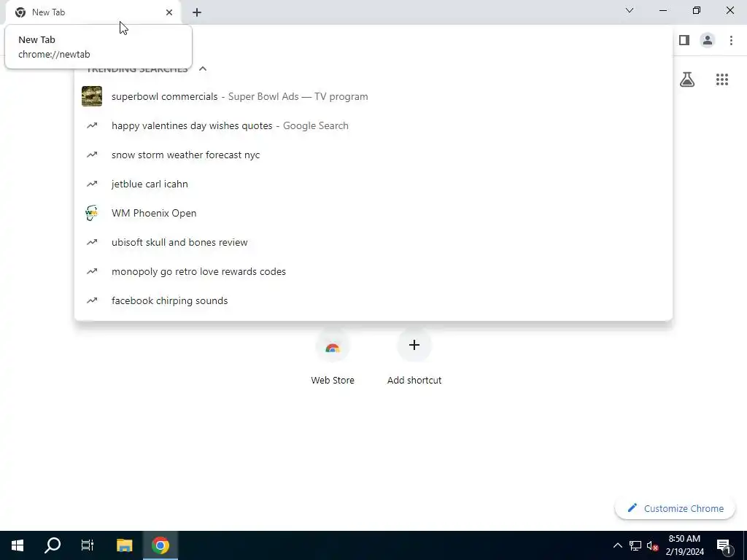Click trending arrow beside facebook chirping sounds
Image resolution: width=747 pixels, height=560 pixels.
click(92, 300)
